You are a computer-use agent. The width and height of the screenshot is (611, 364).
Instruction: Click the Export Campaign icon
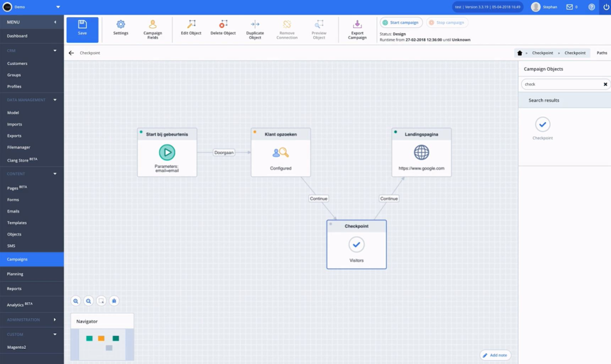tap(357, 29)
